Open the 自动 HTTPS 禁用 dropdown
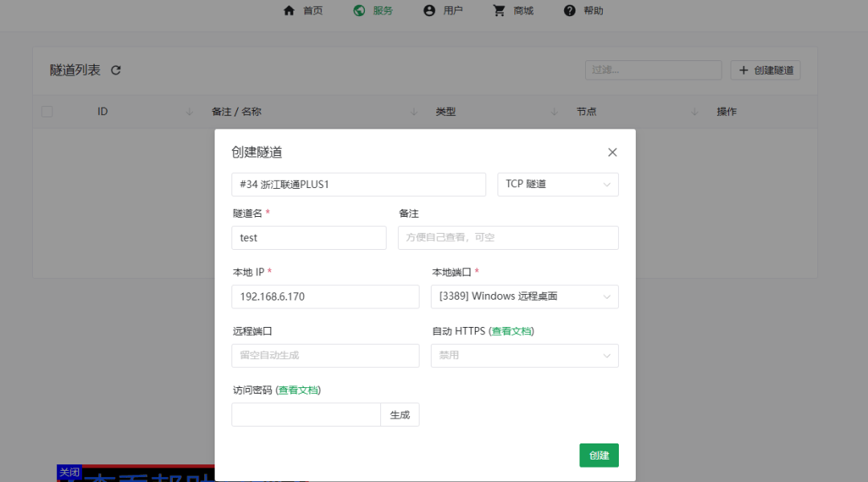 [525, 355]
